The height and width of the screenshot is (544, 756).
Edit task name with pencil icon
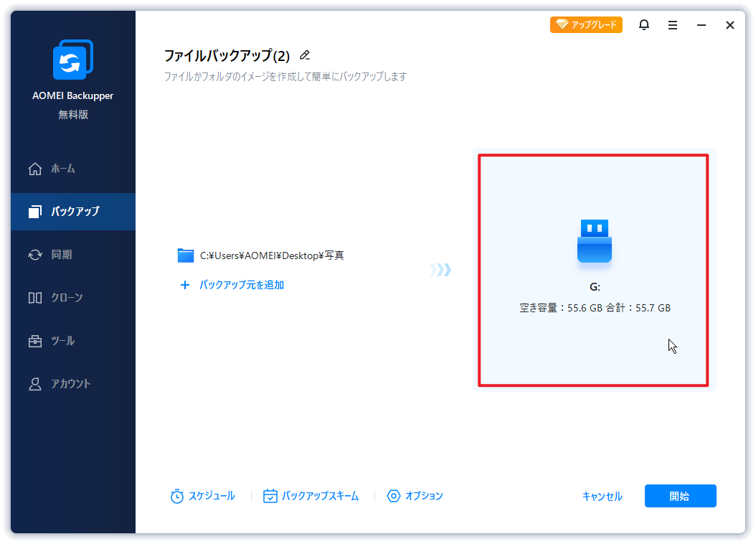[x=305, y=55]
